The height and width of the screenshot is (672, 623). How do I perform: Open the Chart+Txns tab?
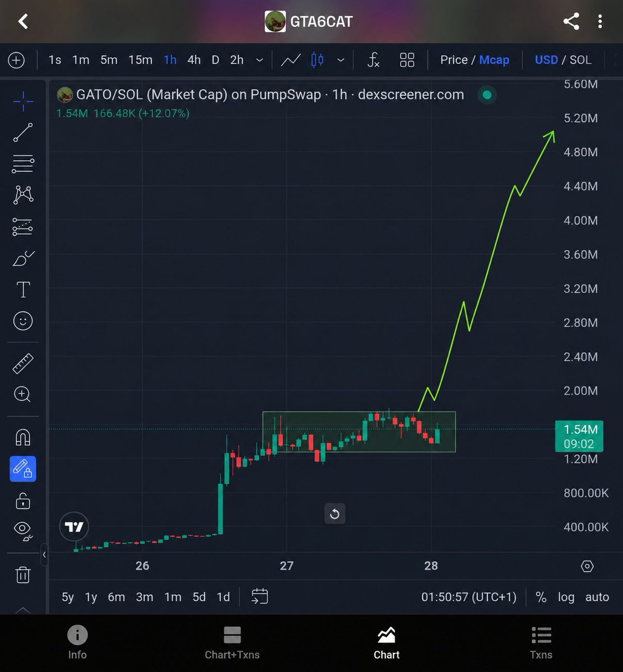[x=232, y=643]
